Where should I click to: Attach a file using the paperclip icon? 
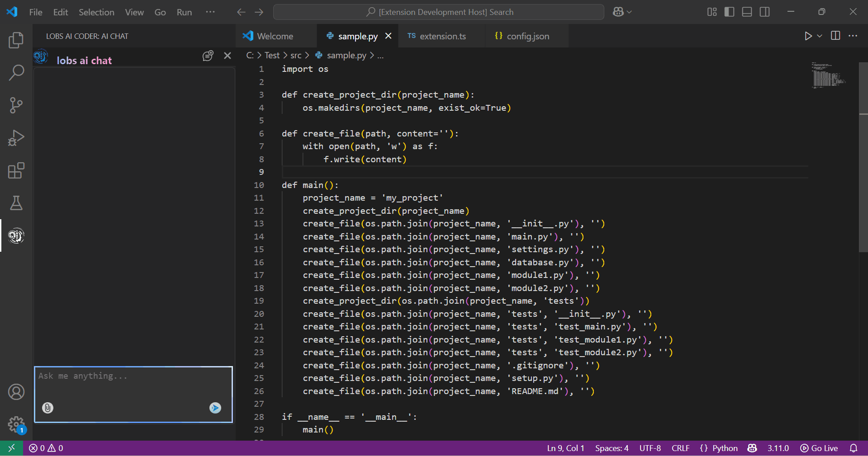coord(47,408)
